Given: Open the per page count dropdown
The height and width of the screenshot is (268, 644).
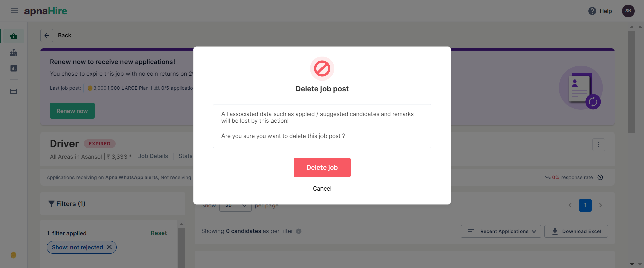Looking at the screenshot, I should 235,206.
